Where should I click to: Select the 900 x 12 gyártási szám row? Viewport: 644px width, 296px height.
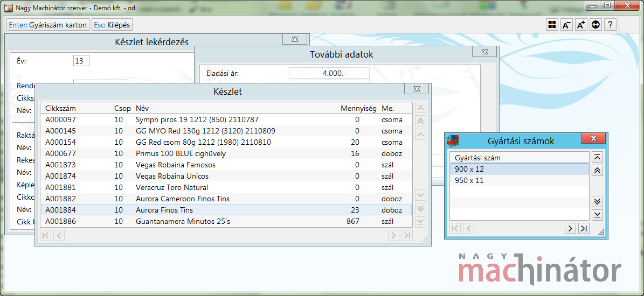[519, 169]
